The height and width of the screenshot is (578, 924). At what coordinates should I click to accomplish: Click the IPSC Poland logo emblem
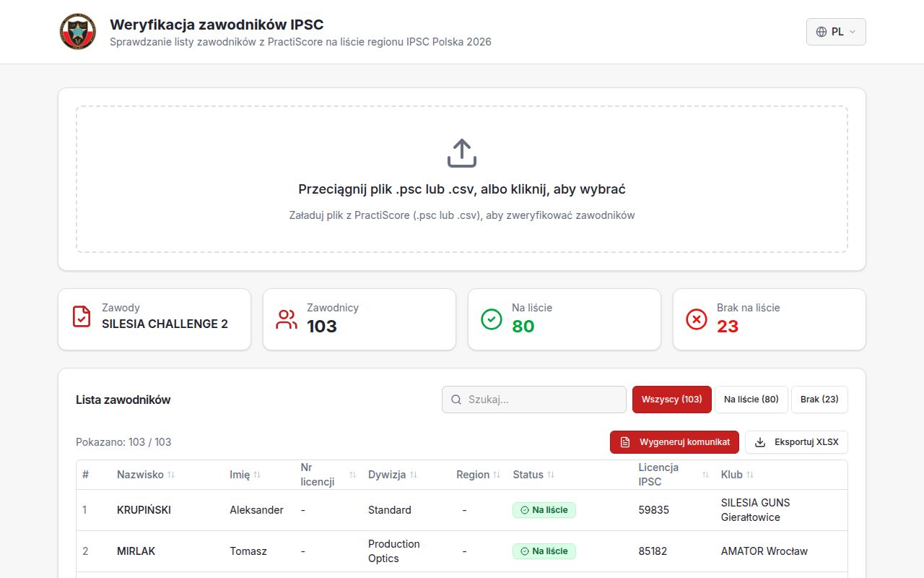tap(78, 32)
